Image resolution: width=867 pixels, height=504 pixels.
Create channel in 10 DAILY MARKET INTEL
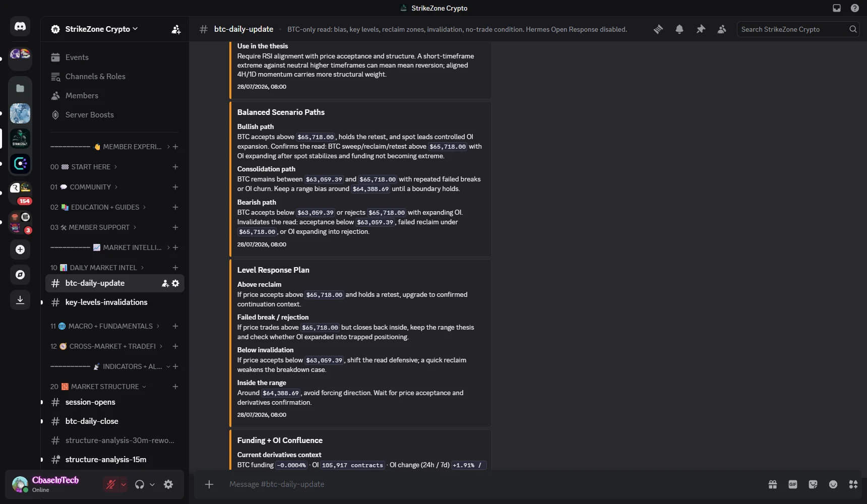tap(175, 268)
